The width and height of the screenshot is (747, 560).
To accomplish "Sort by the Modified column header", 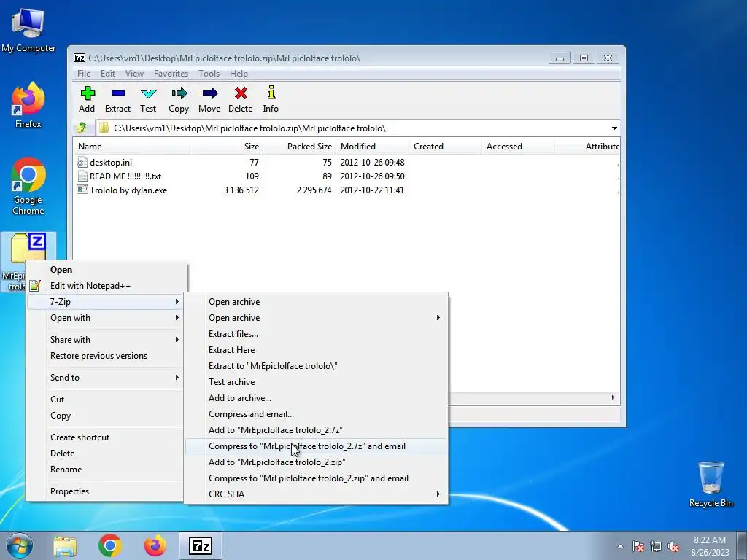I will pyautogui.click(x=372, y=146).
